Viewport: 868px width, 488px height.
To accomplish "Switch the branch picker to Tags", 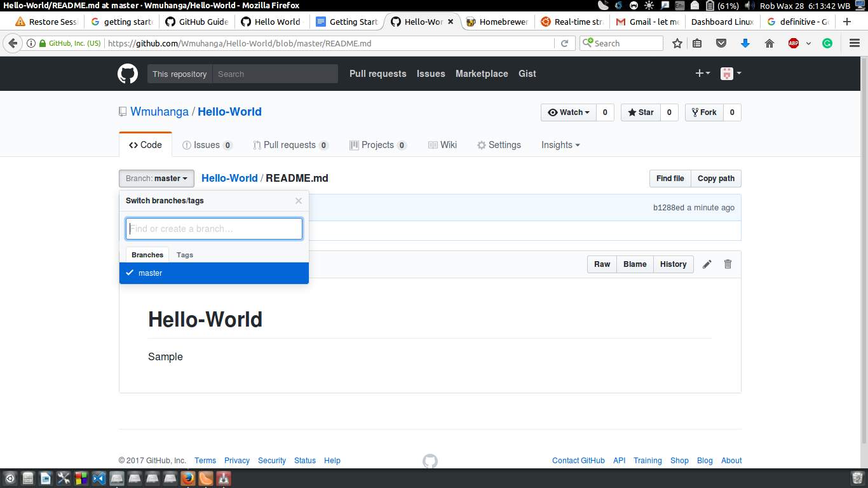I will (184, 254).
